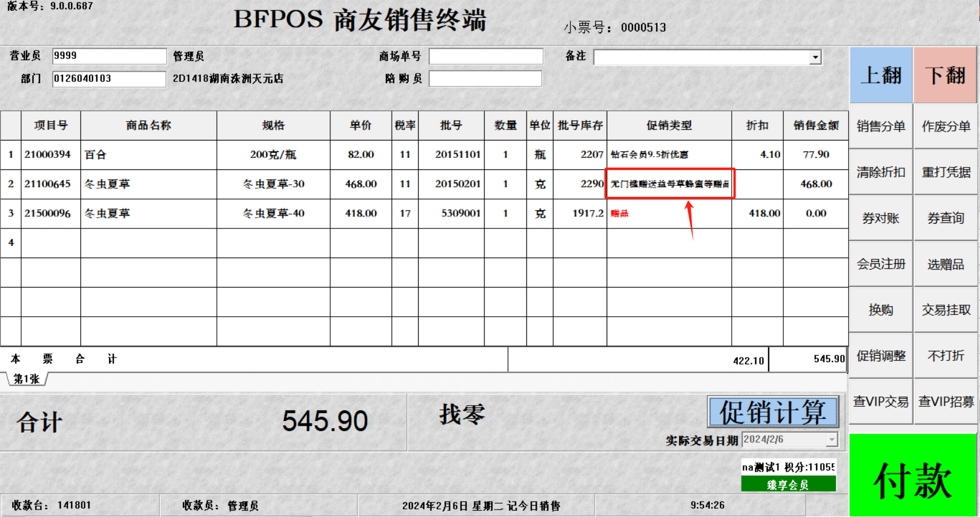Click batch number 20150201
980x517 pixels.
point(451,184)
